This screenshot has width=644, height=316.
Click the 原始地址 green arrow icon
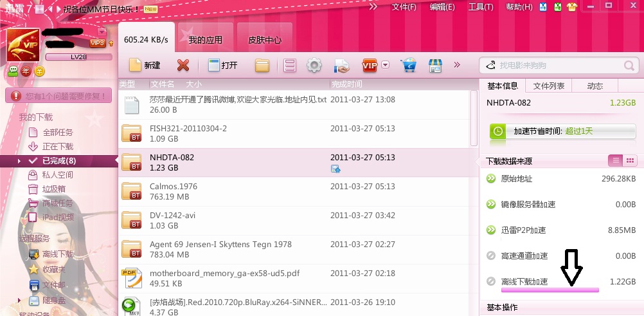pos(491,178)
